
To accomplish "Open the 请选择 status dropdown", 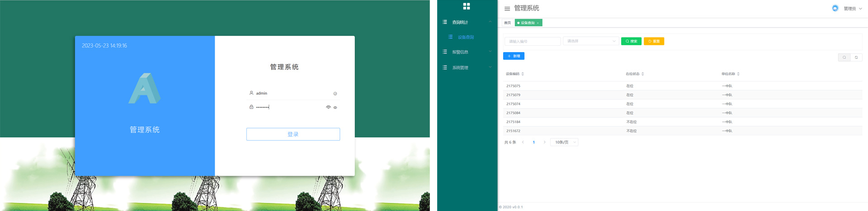I will point(591,41).
